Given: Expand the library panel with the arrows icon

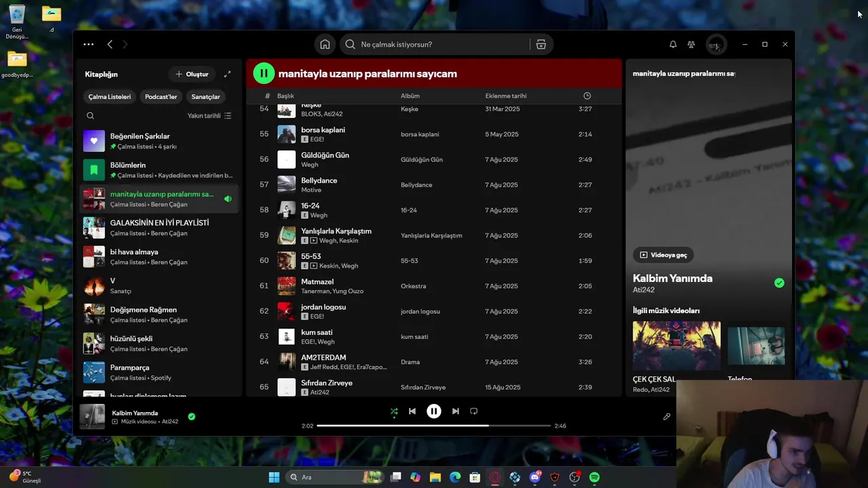Looking at the screenshot, I should tap(227, 74).
